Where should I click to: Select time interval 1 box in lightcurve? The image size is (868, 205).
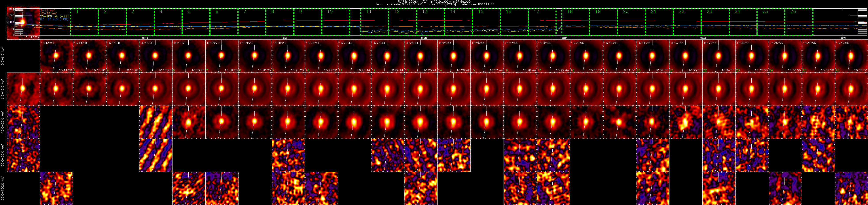pyautogui.click(x=84, y=22)
